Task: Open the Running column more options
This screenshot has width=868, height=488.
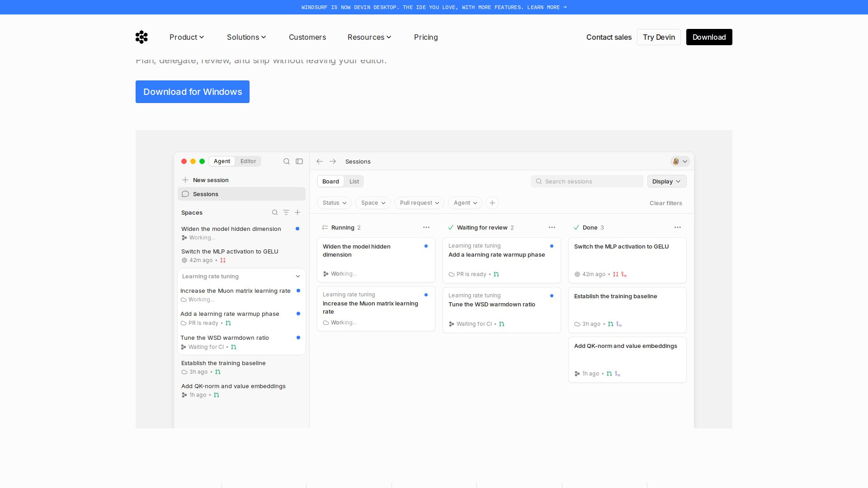Action: click(426, 227)
